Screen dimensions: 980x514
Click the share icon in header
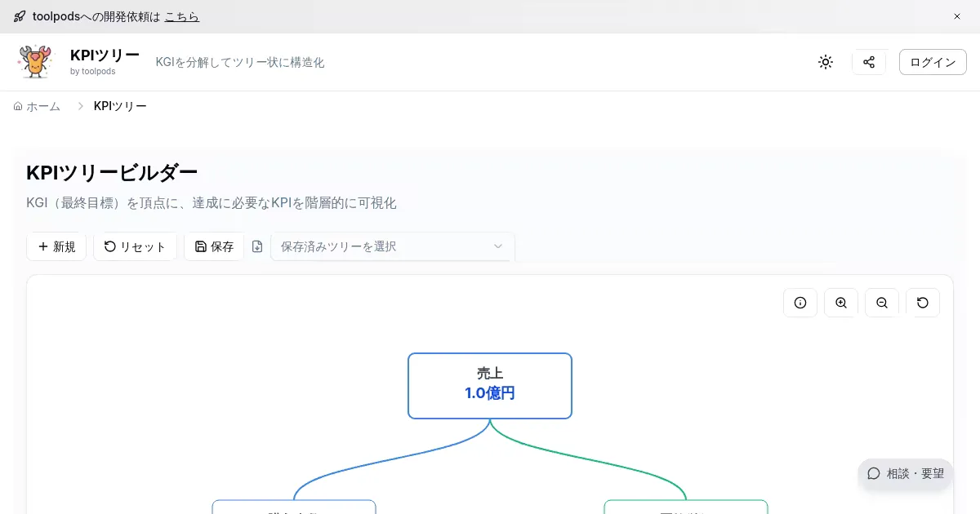[869, 62]
